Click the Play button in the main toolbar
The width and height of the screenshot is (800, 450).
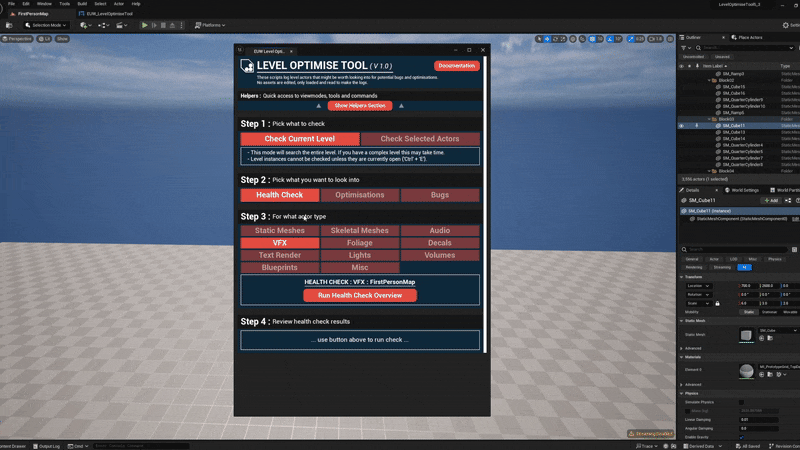pyautogui.click(x=145, y=25)
